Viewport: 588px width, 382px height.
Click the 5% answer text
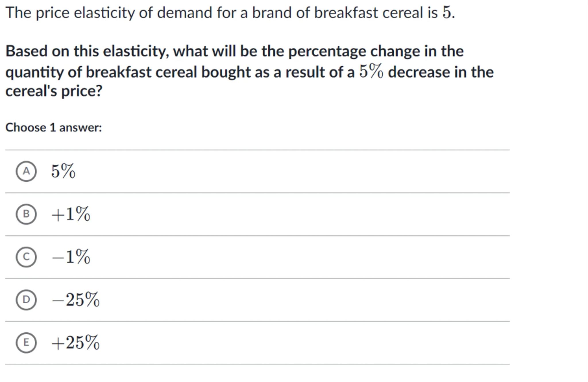coord(63,171)
